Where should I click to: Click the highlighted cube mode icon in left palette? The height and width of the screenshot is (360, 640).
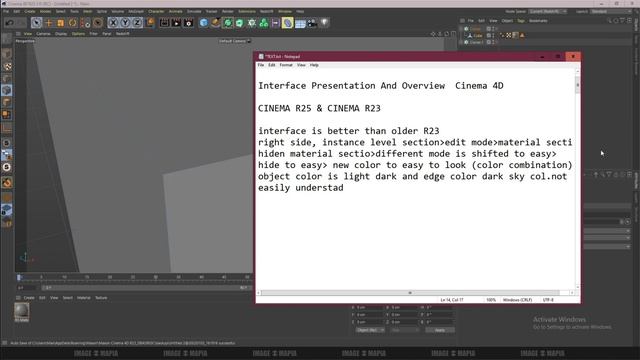pos(7,90)
